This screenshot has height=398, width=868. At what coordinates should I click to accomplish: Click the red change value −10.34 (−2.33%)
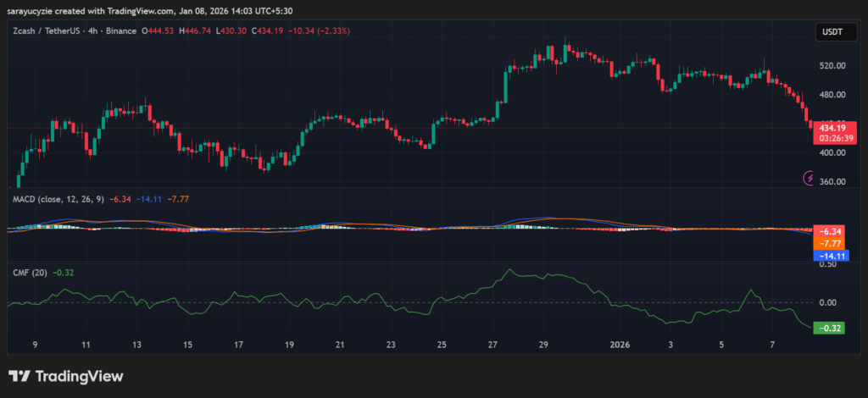tap(325, 30)
